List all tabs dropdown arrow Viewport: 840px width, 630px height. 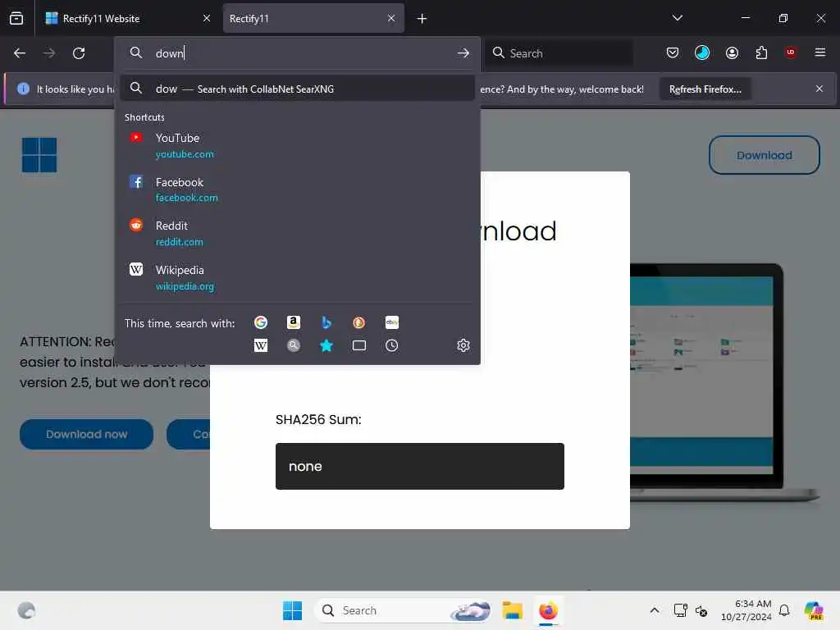[677, 18]
